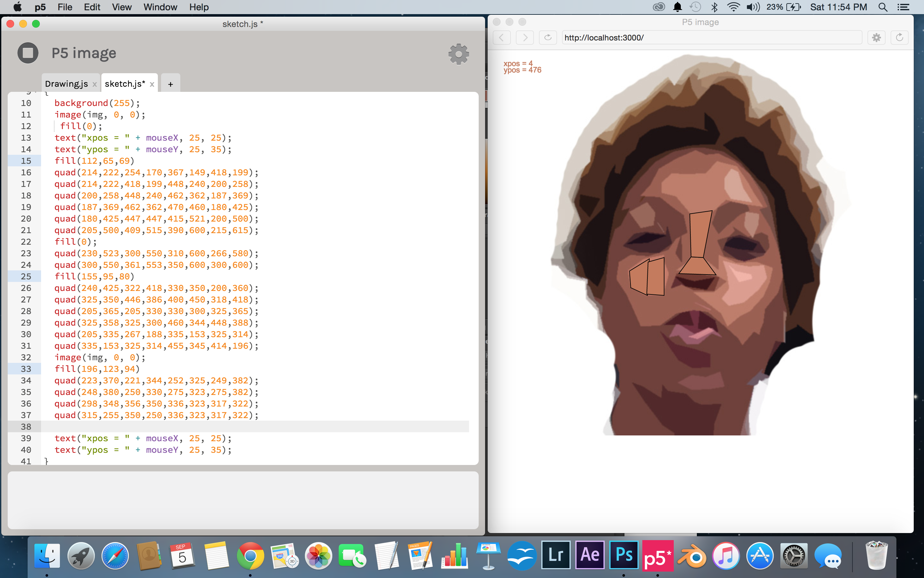
Task: Click the background(255) code line
Action: (x=97, y=103)
